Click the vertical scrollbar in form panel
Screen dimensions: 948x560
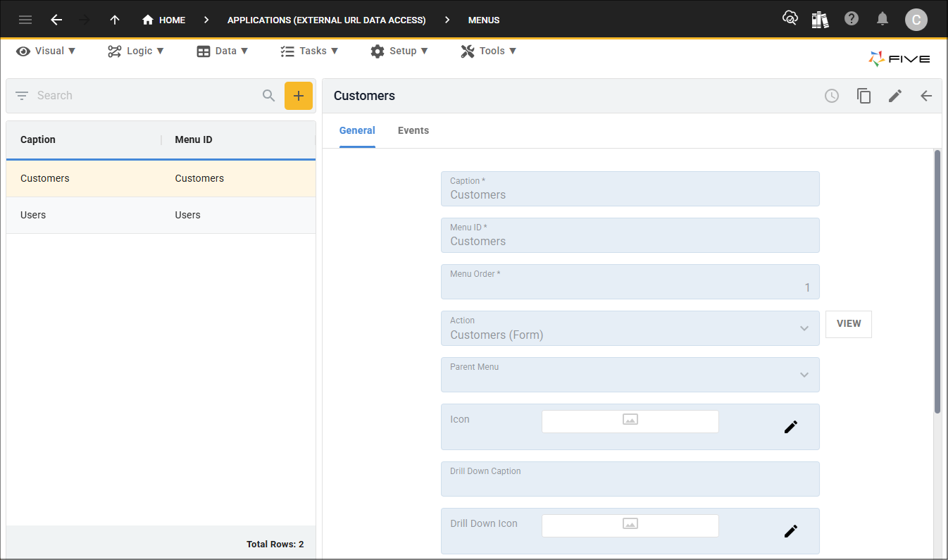[x=937, y=282]
